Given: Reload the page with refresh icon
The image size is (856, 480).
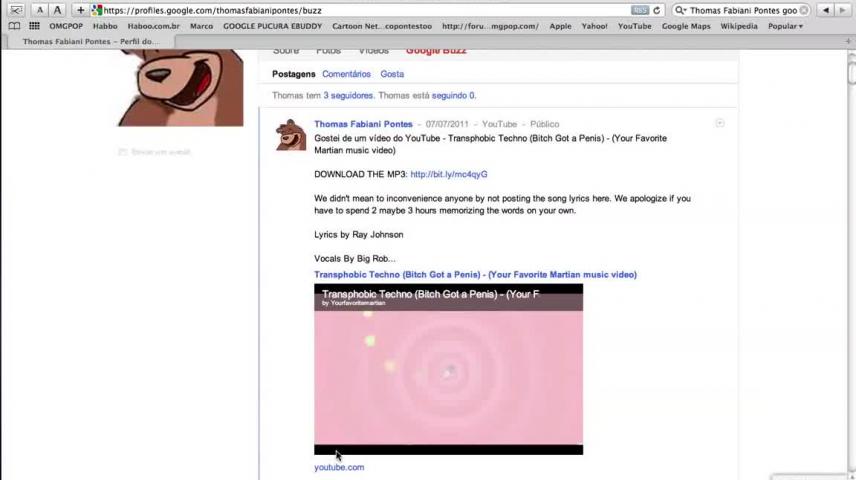Looking at the screenshot, I should click(x=657, y=10).
